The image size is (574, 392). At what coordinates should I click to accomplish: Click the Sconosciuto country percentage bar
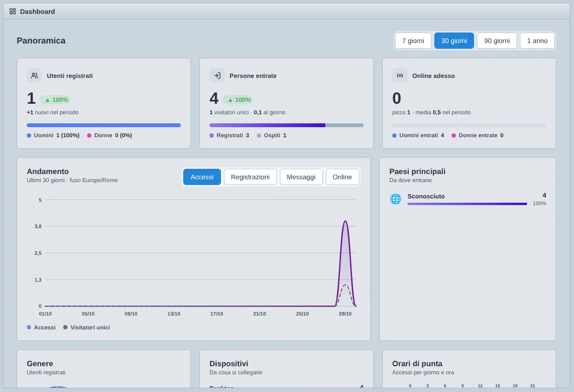coord(467,204)
